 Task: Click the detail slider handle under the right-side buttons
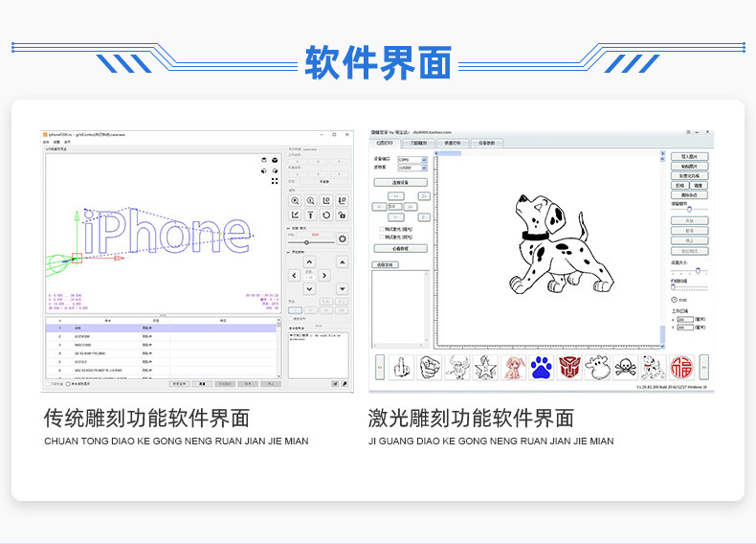tap(689, 210)
